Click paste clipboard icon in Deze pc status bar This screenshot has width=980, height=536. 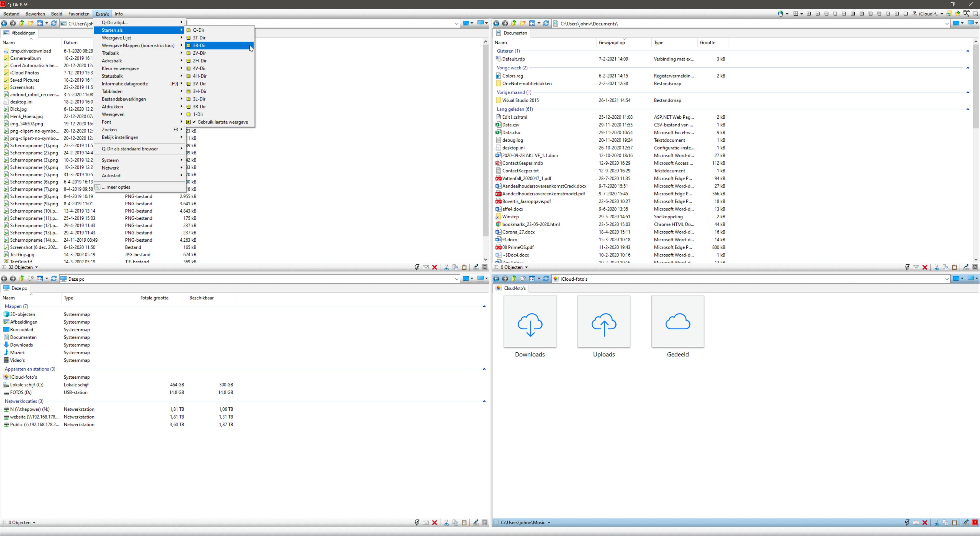coord(464,523)
